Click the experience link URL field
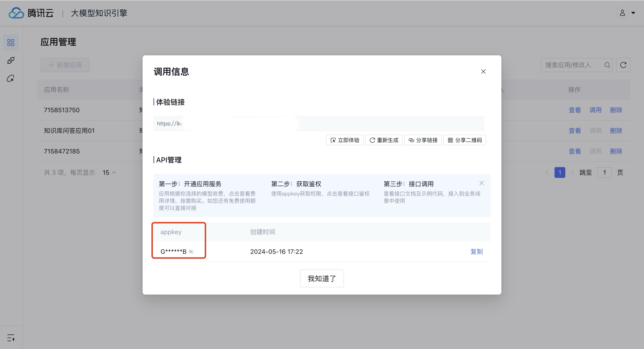644x349 pixels. click(318, 124)
